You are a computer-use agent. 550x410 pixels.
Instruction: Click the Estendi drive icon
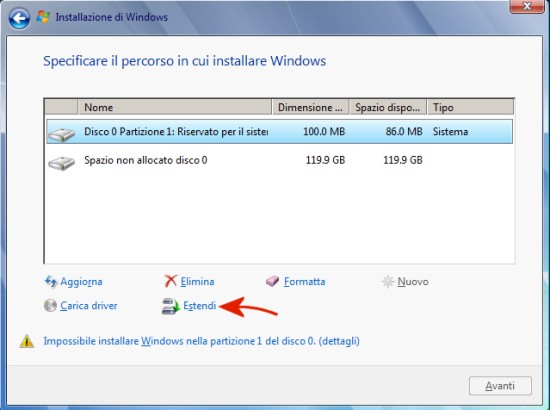(x=171, y=306)
